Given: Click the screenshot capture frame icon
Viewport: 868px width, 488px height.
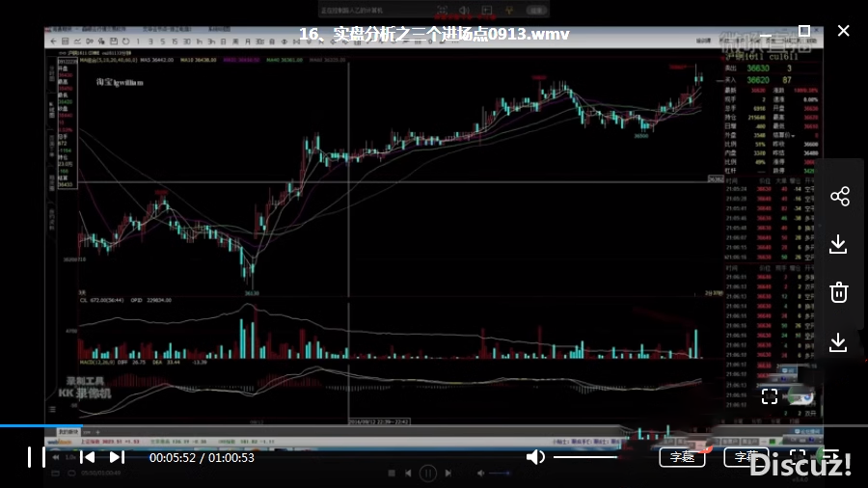Looking at the screenshot, I should tap(769, 396).
